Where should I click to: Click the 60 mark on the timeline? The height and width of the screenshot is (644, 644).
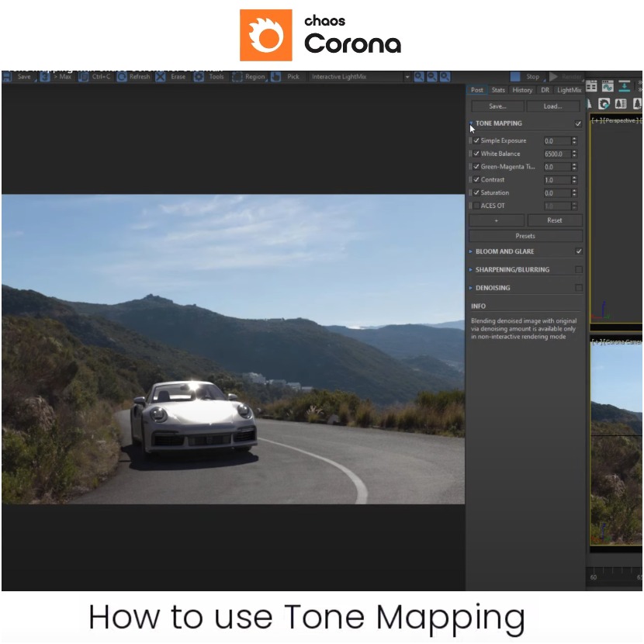click(x=593, y=577)
